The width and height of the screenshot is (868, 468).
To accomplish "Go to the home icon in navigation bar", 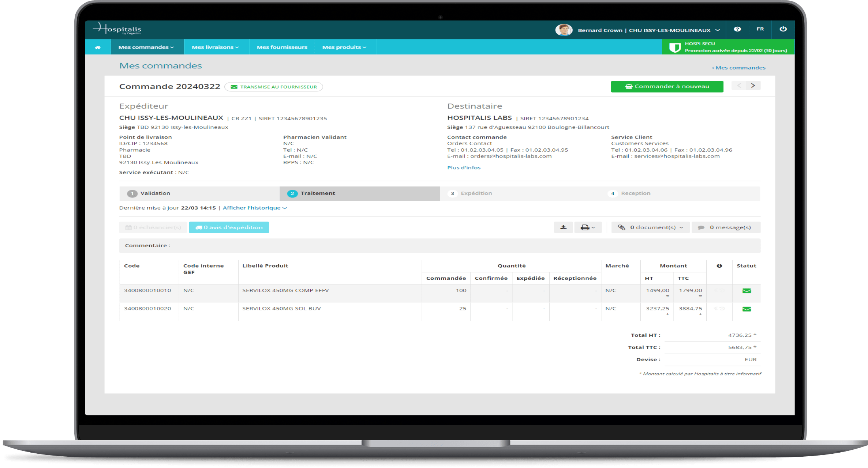I will point(98,47).
